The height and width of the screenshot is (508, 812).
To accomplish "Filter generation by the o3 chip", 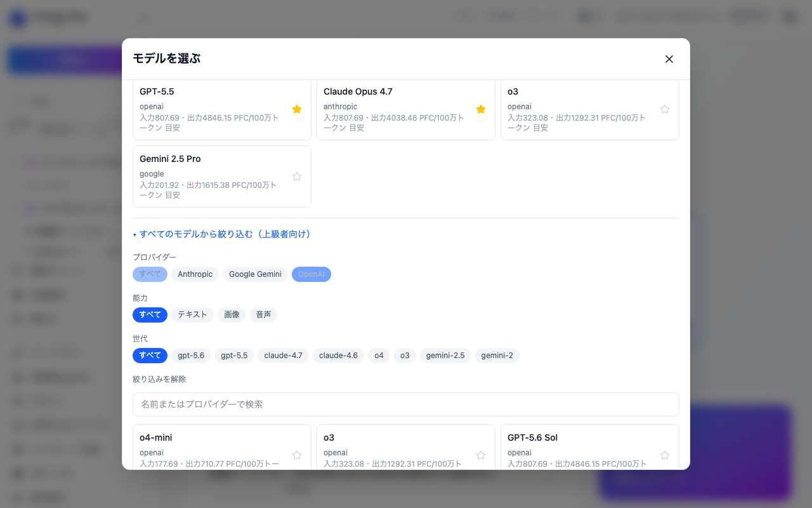I will 405,356.
